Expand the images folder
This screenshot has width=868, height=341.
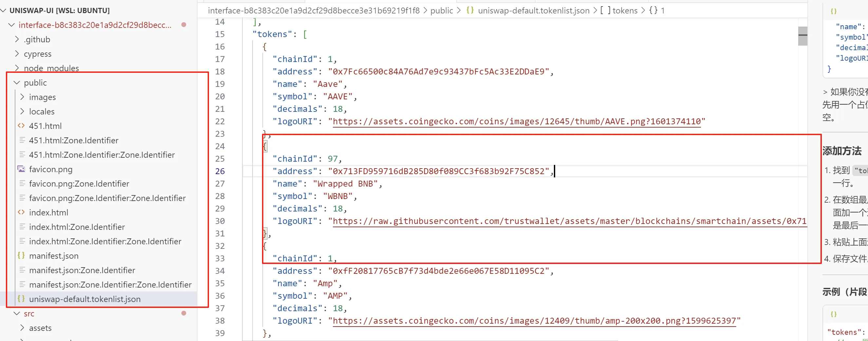(x=22, y=97)
